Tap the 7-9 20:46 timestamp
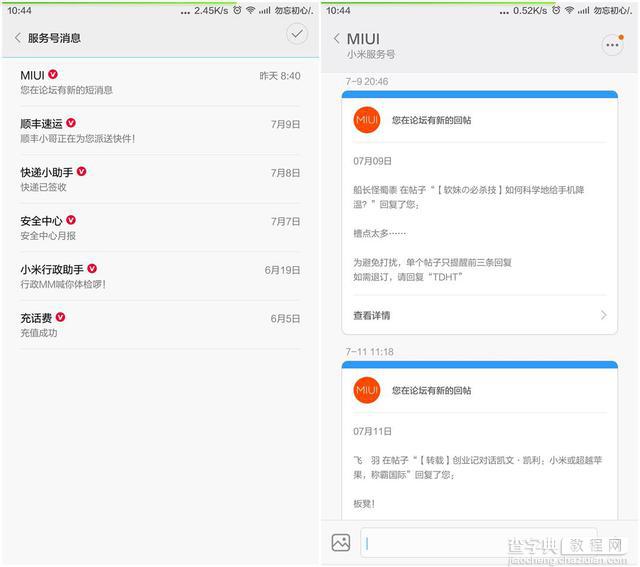The height and width of the screenshot is (567, 640). click(367, 82)
